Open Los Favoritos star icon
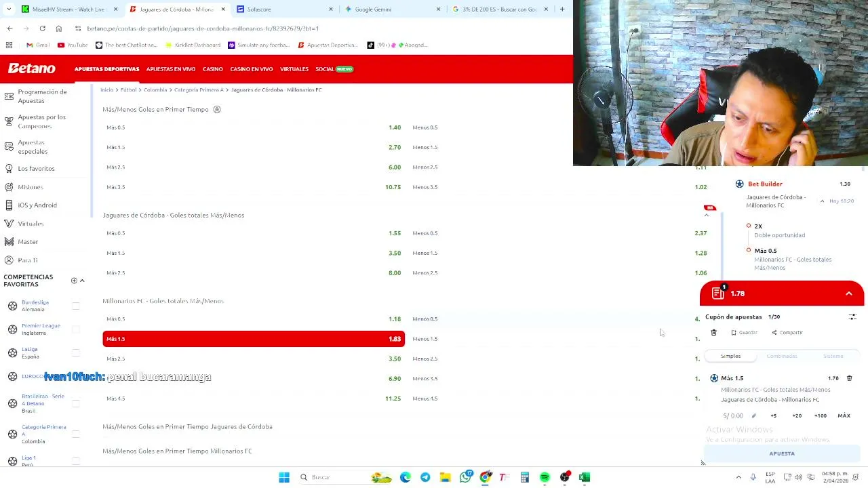The height and width of the screenshot is (488, 868). click(9, 168)
